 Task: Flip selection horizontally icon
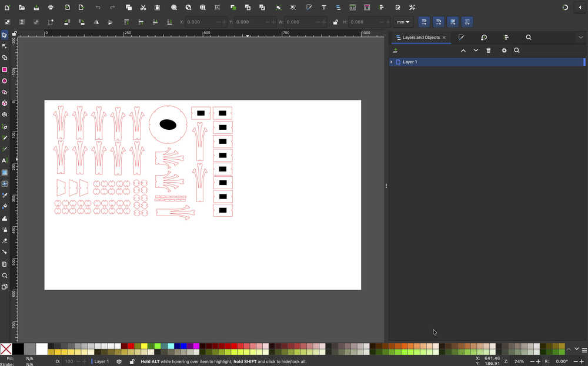click(96, 22)
